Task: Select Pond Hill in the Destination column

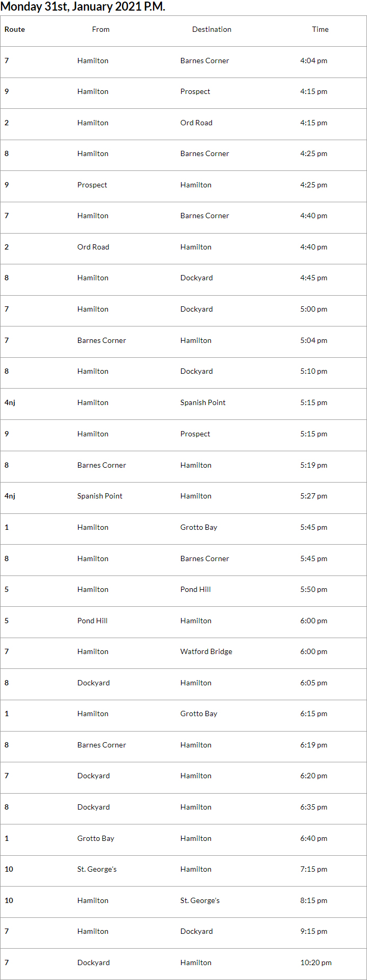Action: 195,590
